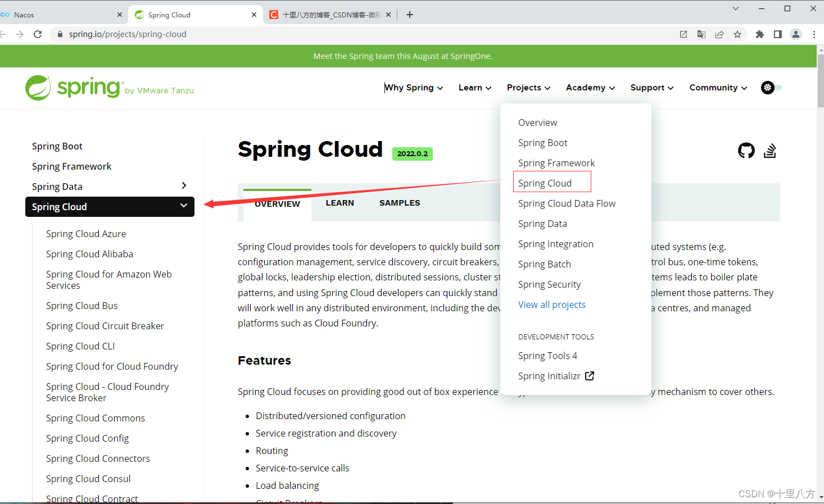The image size is (824, 504).
Task: Click the Spring leaf logo
Action: (38, 88)
